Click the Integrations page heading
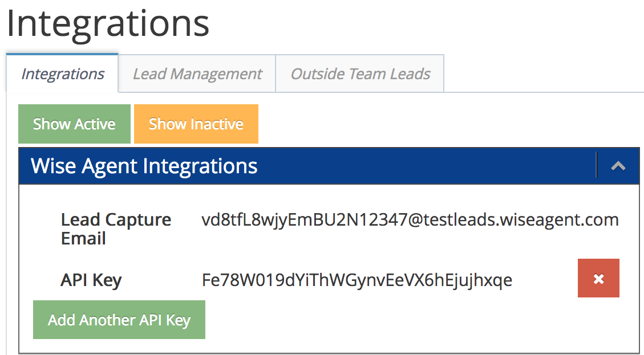 coord(108,24)
